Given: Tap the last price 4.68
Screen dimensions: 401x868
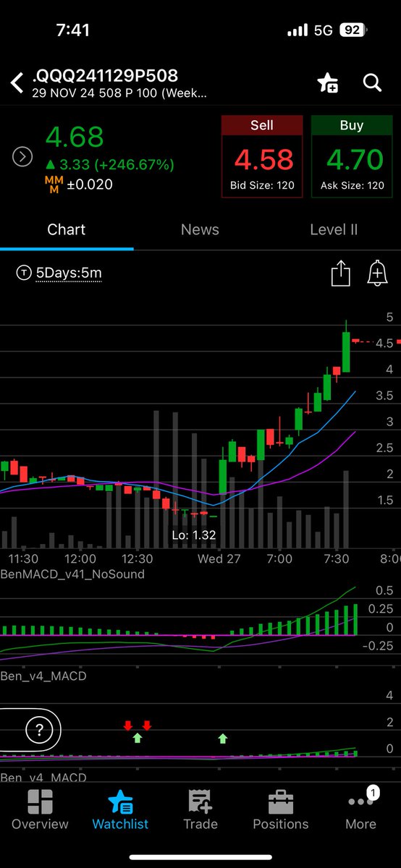Looking at the screenshot, I should pos(75,137).
